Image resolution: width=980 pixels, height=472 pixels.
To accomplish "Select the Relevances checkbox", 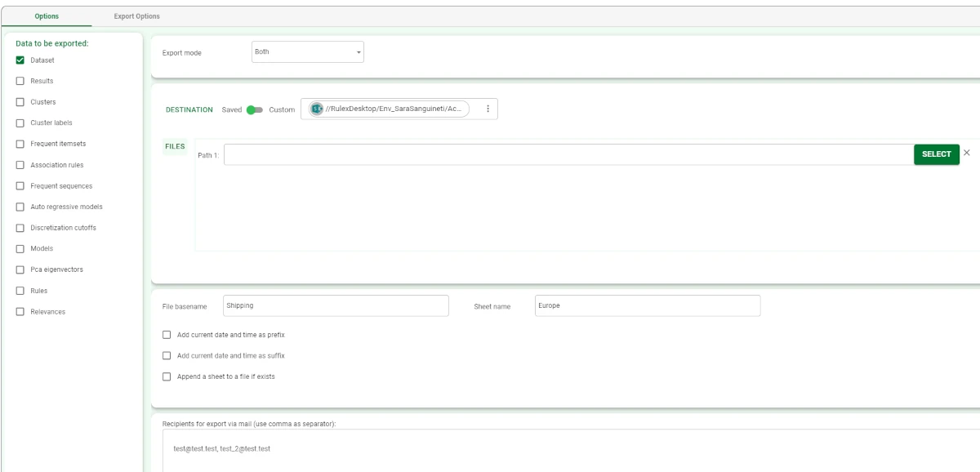I will point(20,311).
